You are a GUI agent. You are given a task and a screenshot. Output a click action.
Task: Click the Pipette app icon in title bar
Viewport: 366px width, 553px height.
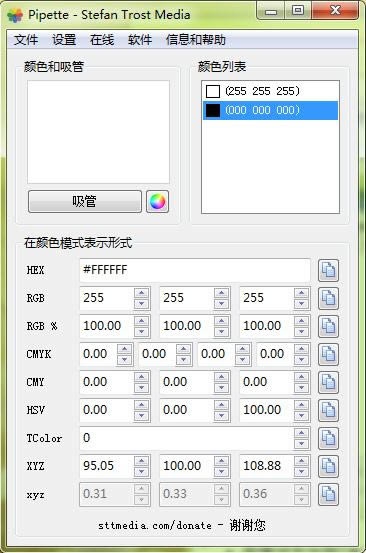(15, 15)
